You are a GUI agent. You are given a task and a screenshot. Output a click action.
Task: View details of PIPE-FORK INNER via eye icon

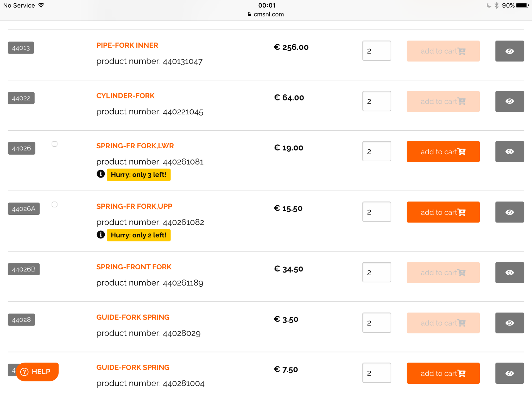(509, 51)
